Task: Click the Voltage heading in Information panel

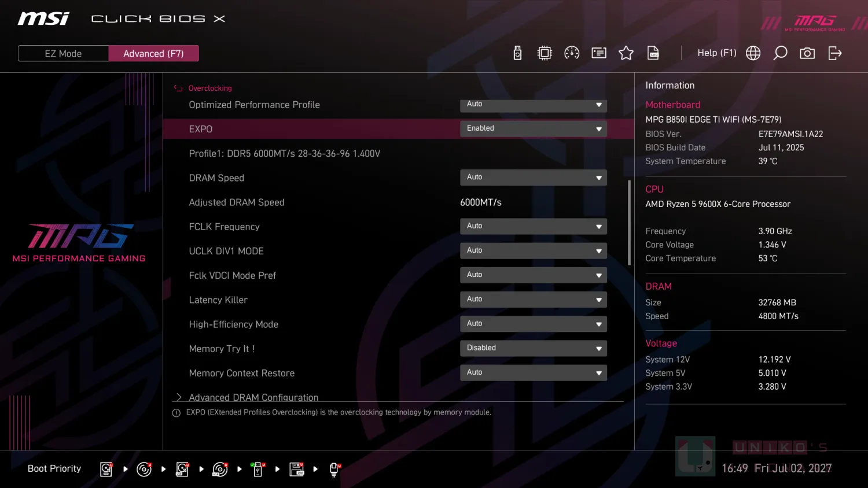Action: [661, 343]
